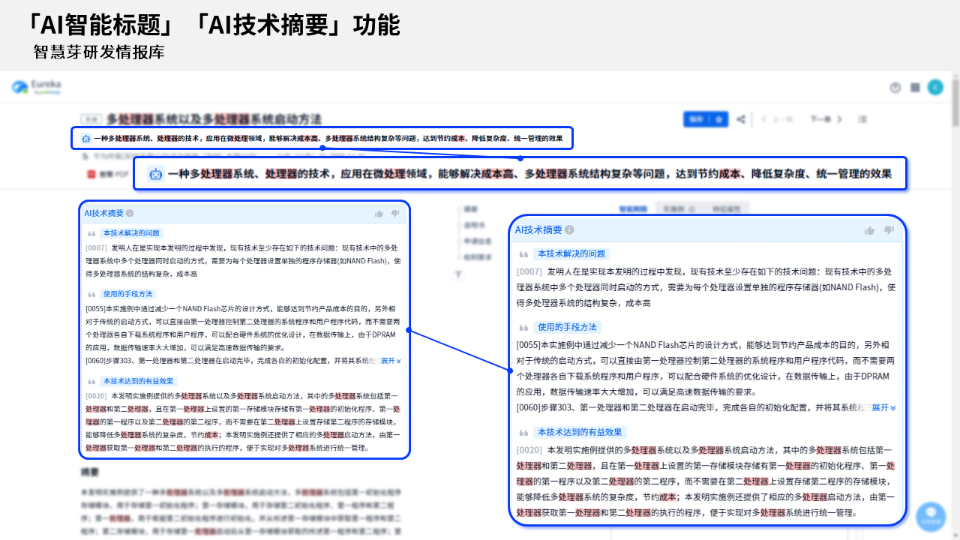Click the AI robot icon in the enlarged title callout
Image resolution: width=960 pixels, height=540 pixels.
coord(156,174)
